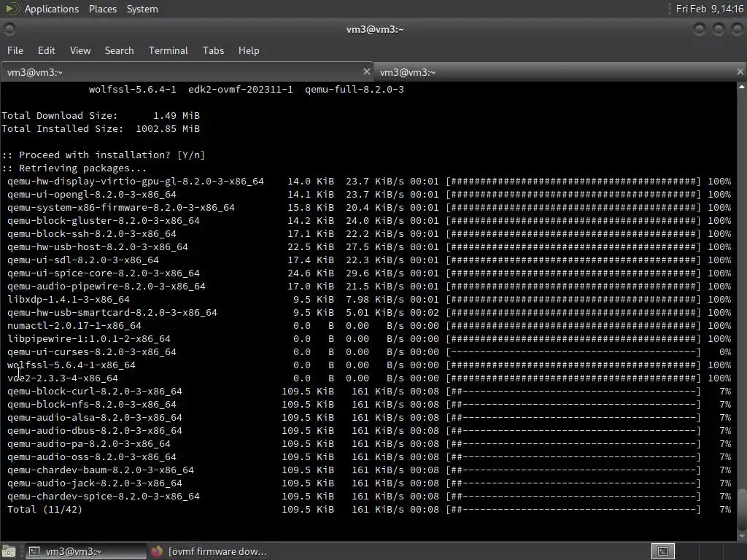747x560 pixels.
Task: Click 'edk2-ovmf-202311-1' in package list
Action: point(241,90)
